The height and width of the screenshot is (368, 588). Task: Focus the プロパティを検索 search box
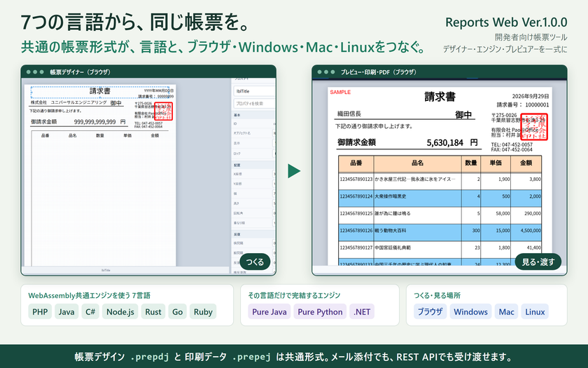(254, 104)
